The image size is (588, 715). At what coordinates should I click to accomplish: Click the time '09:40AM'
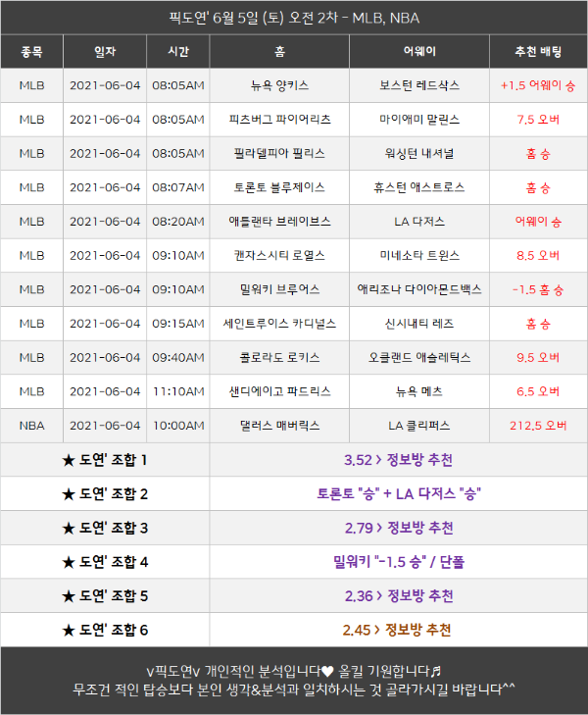coord(178,357)
